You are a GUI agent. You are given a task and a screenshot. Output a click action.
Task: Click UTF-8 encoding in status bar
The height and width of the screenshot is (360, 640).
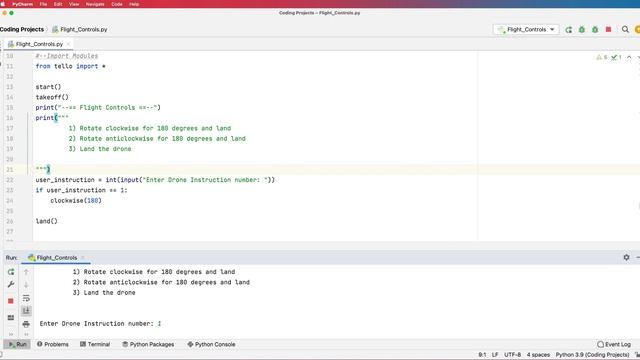(512, 355)
